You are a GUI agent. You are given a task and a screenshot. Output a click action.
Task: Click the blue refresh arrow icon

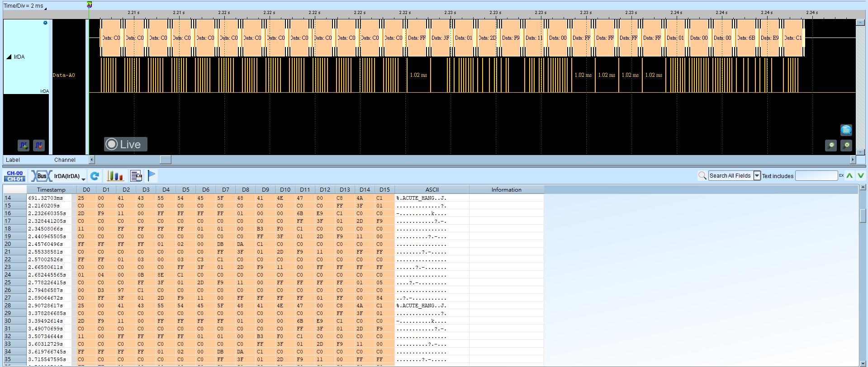coord(95,176)
